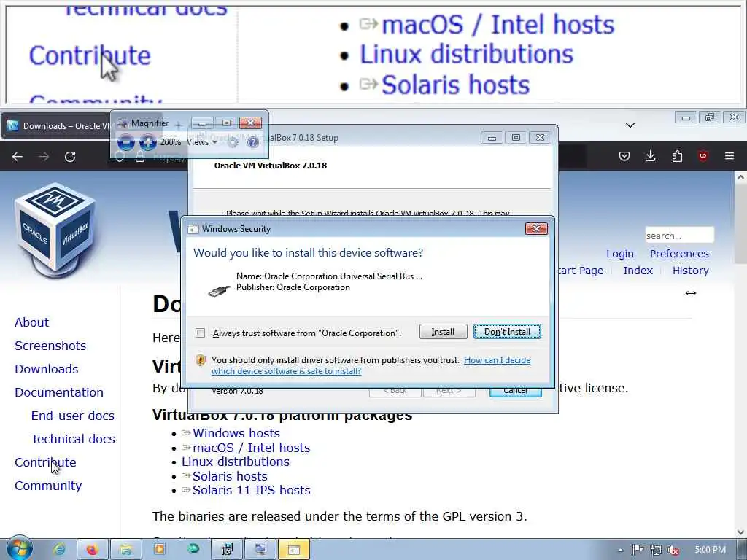
Task: Open uBlock Origin shield icon
Action: [x=703, y=156]
